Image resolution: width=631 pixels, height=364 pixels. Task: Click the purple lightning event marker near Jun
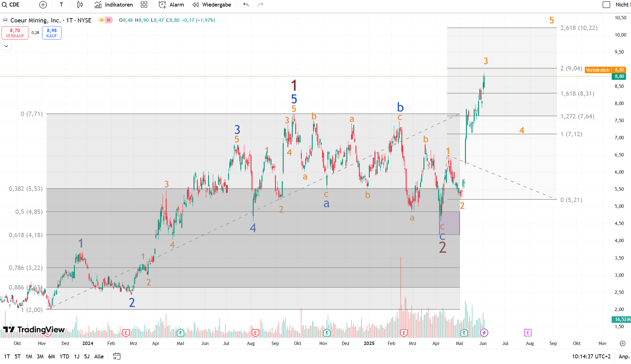pos(484,333)
